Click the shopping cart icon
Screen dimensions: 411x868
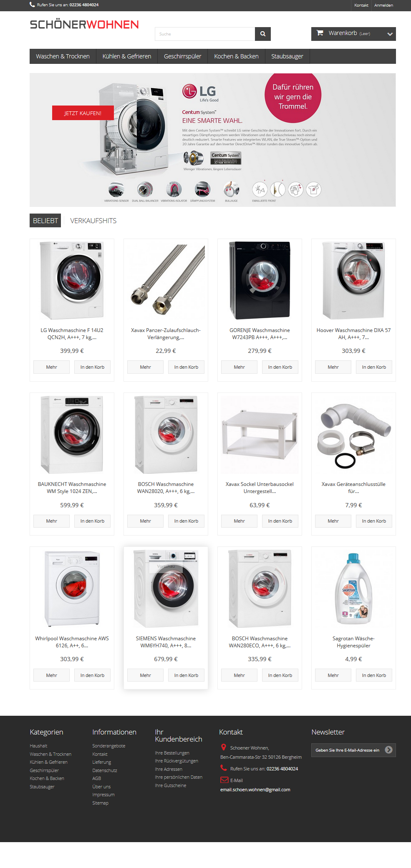coord(320,33)
